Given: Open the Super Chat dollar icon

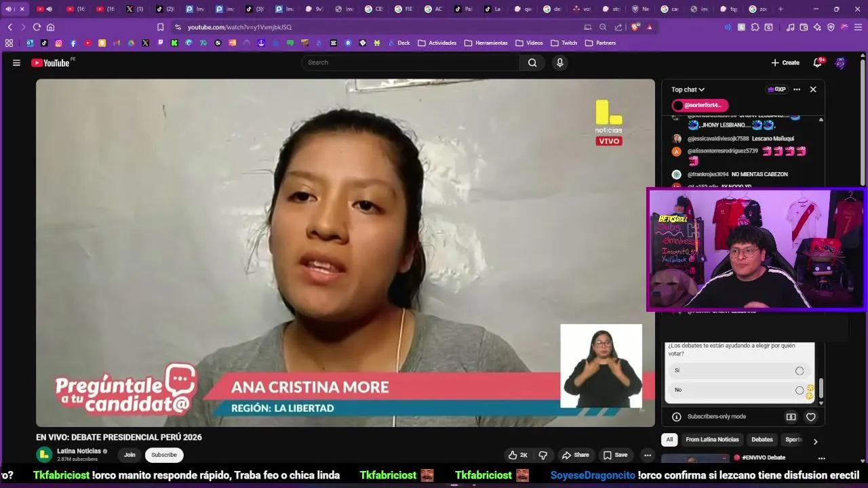Looking at the screenshot, I should point(791,417).
